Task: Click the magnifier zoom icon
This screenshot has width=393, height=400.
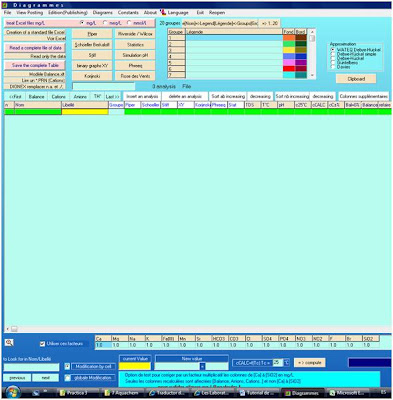Action: pyautogui.click(x=9, y=343)
